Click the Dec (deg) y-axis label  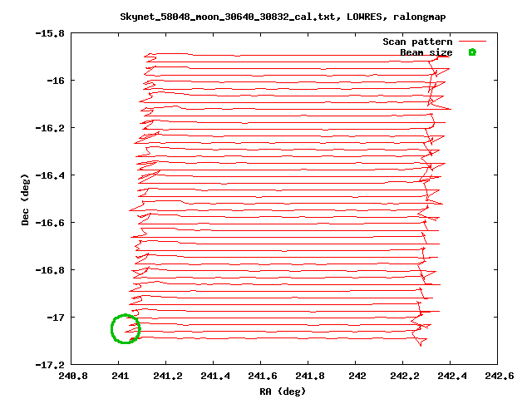pos(26,199)
